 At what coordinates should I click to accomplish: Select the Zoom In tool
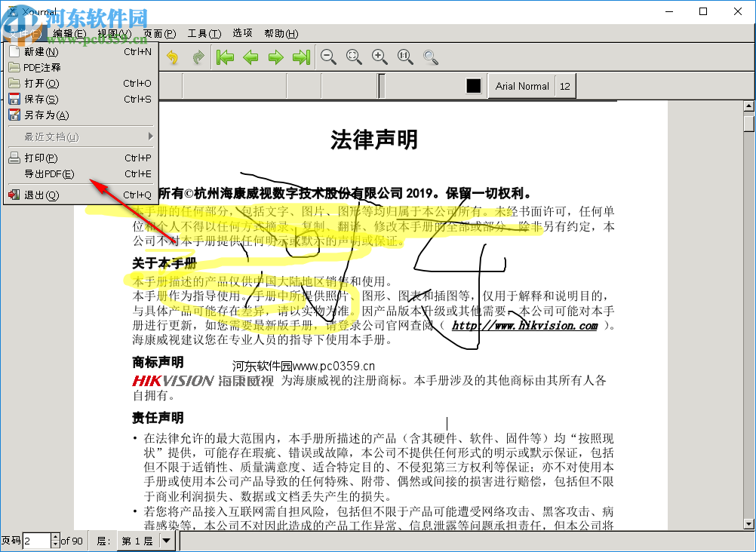[x=380, y=57]
